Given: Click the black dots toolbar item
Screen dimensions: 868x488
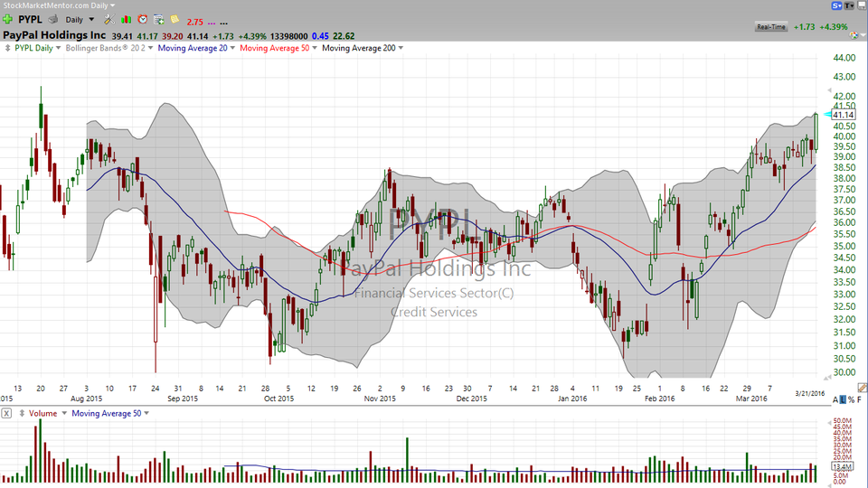Looking at the screenshot, I should pos(223,23).
